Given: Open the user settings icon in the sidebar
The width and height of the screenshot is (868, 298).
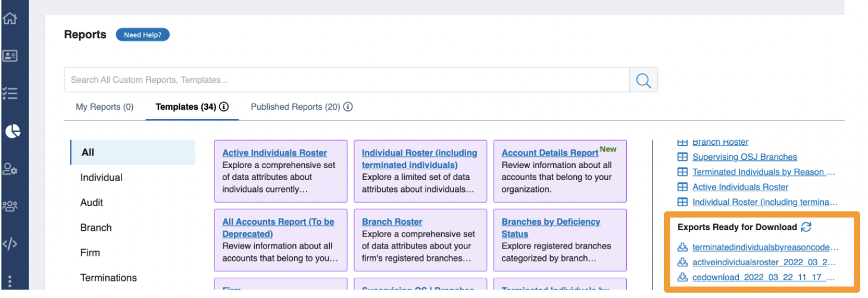Looking at the screenshot, I should click(x=10, y=169).
